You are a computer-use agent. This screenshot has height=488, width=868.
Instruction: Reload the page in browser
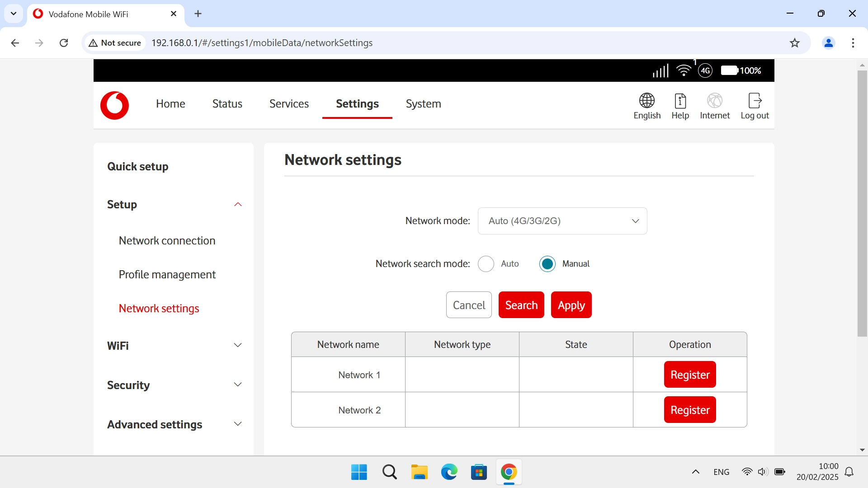(64, 43)
